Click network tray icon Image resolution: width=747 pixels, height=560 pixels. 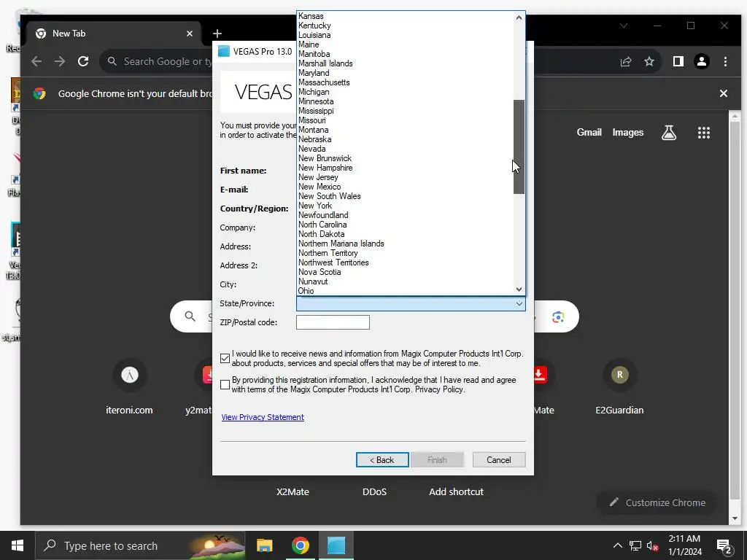click(x=635, y=545)
